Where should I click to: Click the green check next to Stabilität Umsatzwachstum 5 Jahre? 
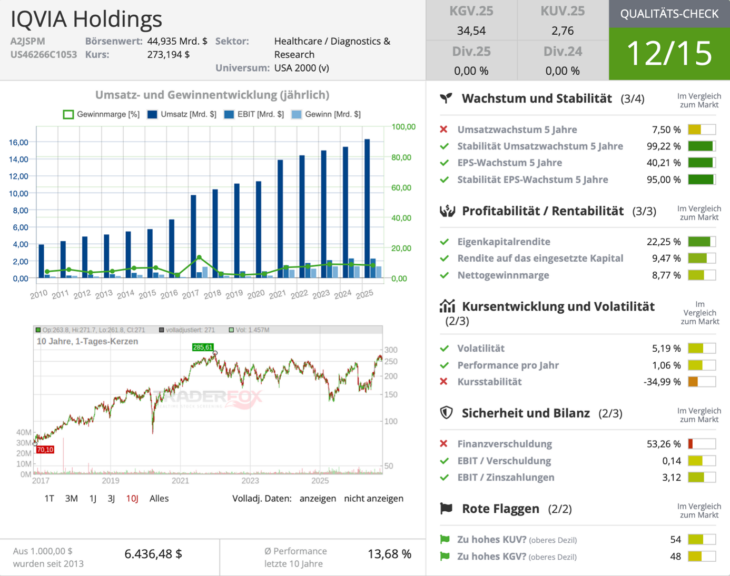click(x=444, y=146)
